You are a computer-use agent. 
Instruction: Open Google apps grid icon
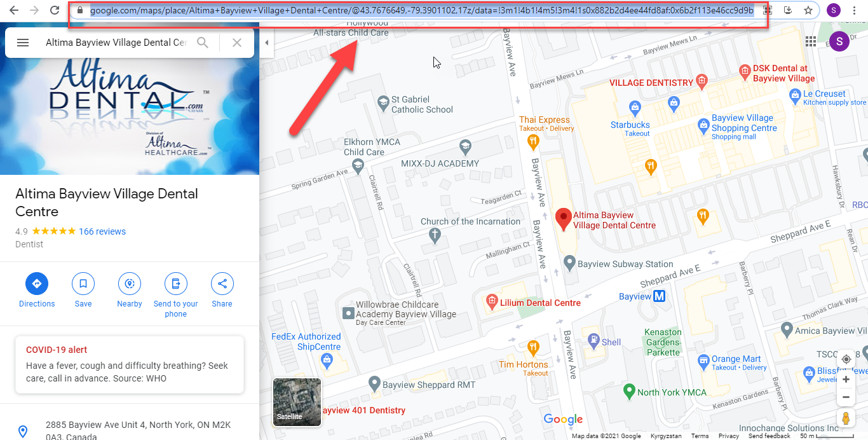click(811, 41)
